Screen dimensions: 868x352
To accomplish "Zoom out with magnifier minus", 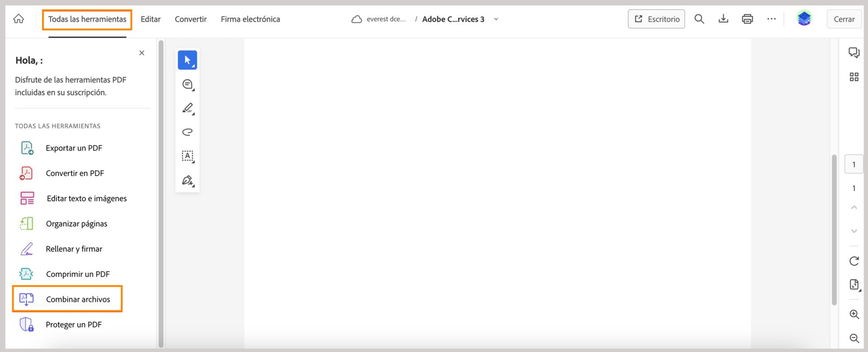I will click(x=854, y=338).
